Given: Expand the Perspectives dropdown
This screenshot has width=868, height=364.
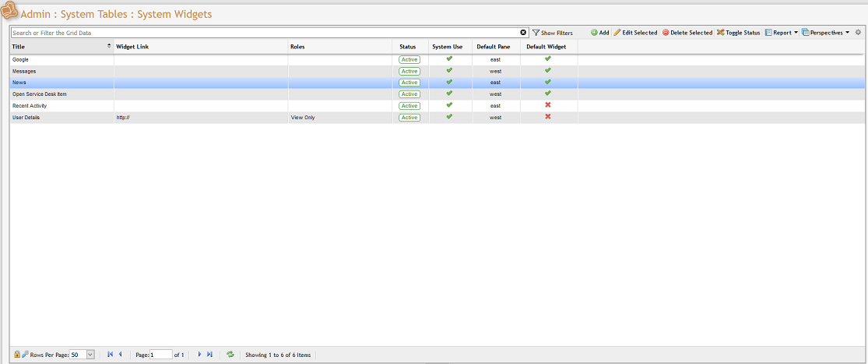Looking at the screenshot, I should (x=825, y=33).
